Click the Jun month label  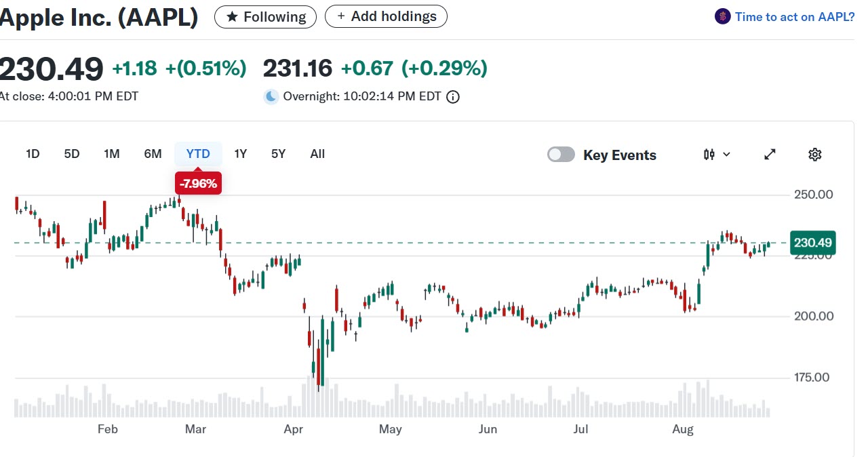point(488,429)
